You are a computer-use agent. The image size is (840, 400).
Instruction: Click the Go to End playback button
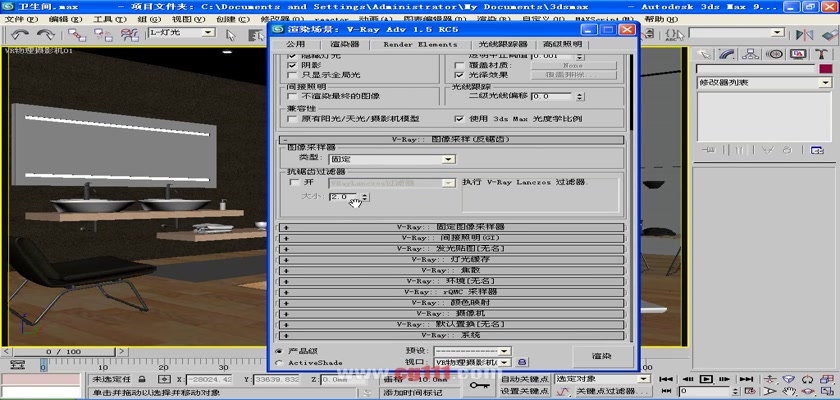click(745, 379)
